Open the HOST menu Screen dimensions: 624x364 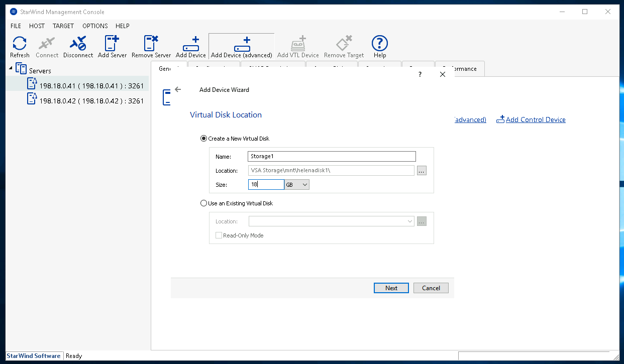click(x=37, y=26)
